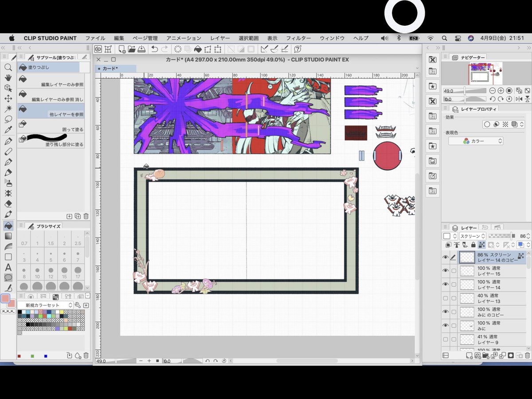
Task: Toggle the lock layer icon
Action: (x=473, y=245)
